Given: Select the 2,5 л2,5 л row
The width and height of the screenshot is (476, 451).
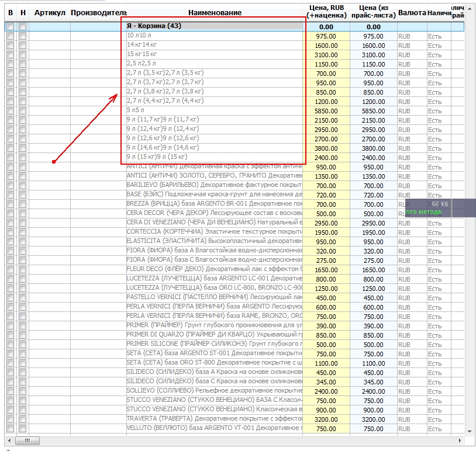Looking at the screenshot, I should pyautogui.click(x=234, y=64).
